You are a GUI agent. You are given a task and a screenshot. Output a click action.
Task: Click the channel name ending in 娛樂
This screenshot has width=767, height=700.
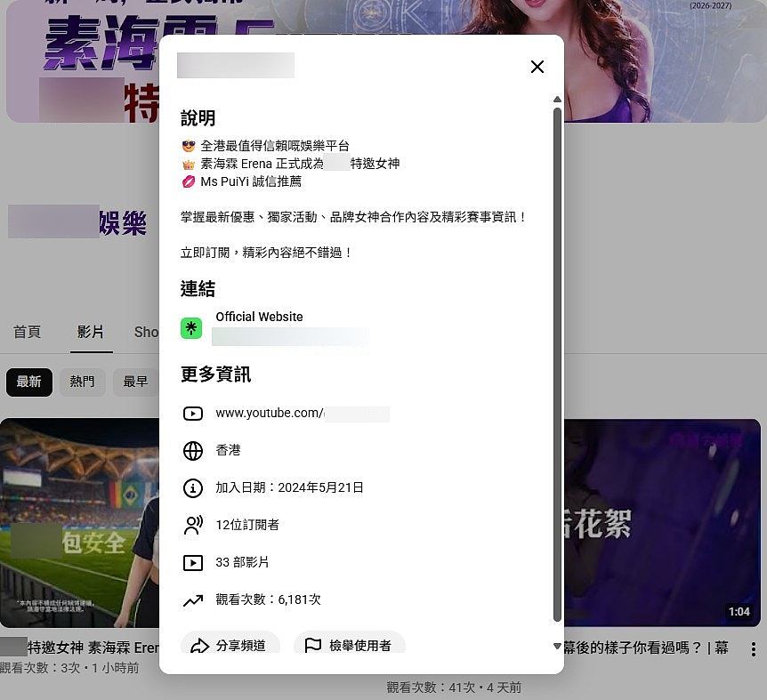pyautogui.click(x=77, y=223)
